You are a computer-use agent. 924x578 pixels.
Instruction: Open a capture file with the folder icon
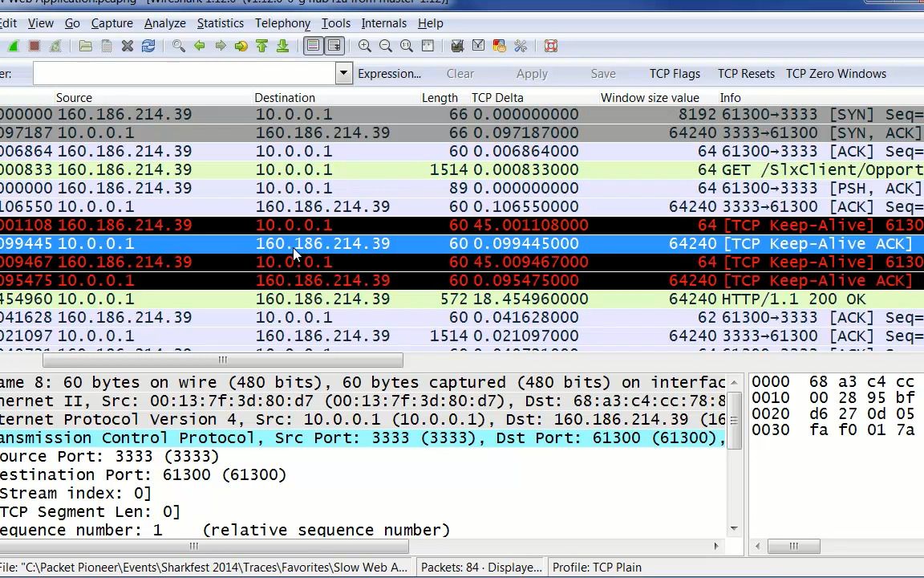click(86, 46)
